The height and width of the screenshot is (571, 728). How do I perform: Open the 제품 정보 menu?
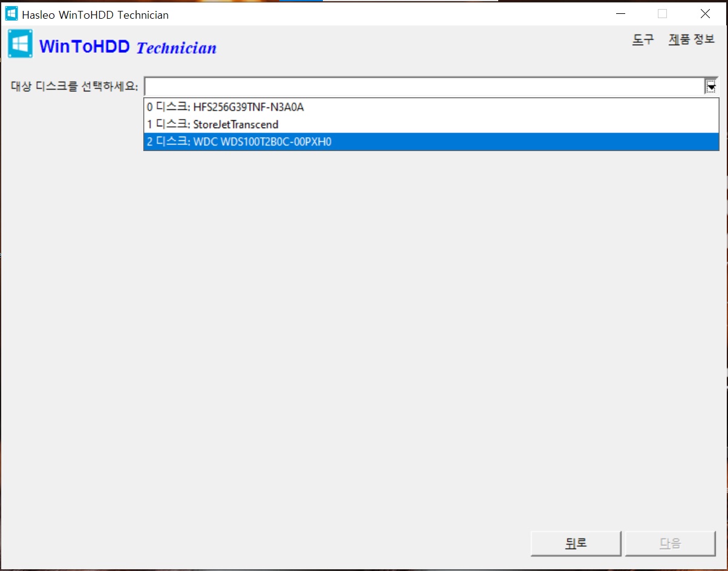click(x=691, y=40)
